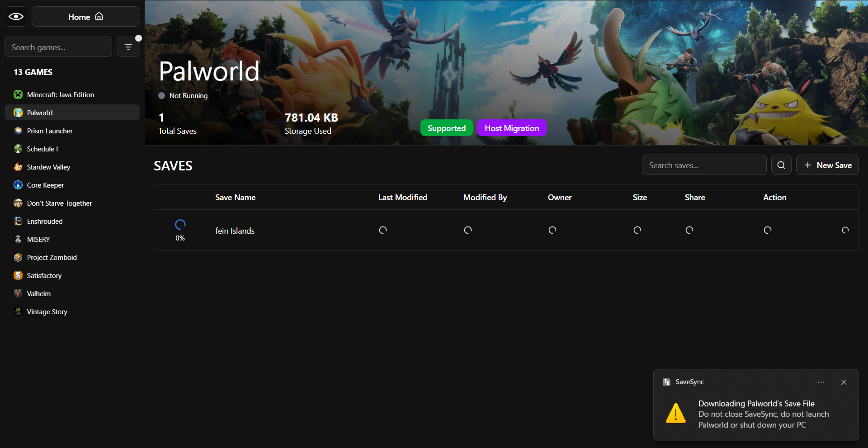
Task: Select Schedule I in the games list
Action: (72, 149)
